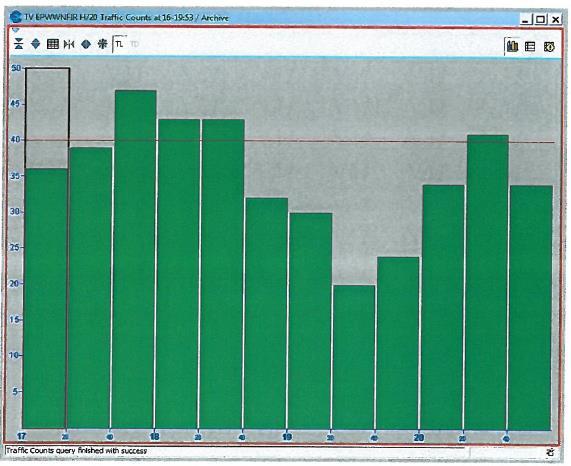This screenshot has height=466, width=571.
Task: Select the 20:40 traffic count bar
Action: 531,308
